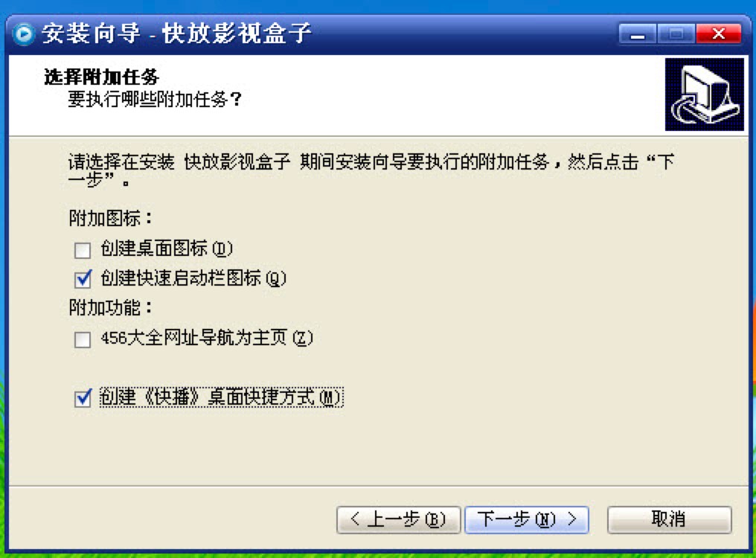Click the computer installer image in header
This screenshot has width=756, height=558.
pos(705,94)
